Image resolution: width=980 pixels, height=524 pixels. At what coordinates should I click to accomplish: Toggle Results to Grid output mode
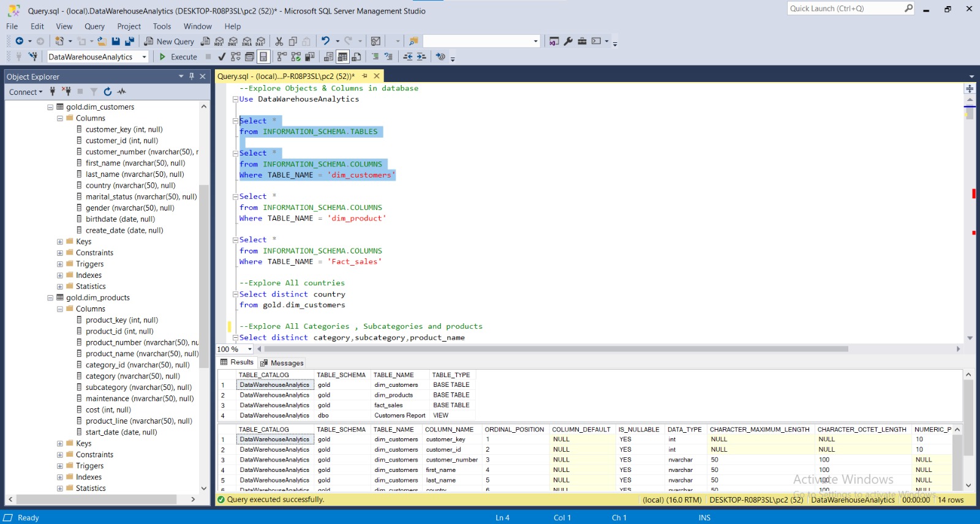click(342, 57)
